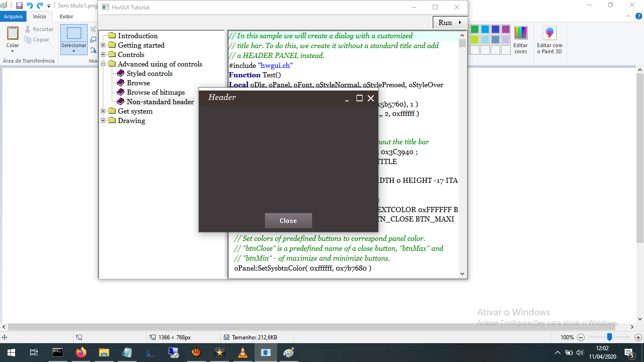Viewport: 644px width, 362px height.
Task: Click the Undo arrow in Paint's title bar
Action: (x=30, y=6)
